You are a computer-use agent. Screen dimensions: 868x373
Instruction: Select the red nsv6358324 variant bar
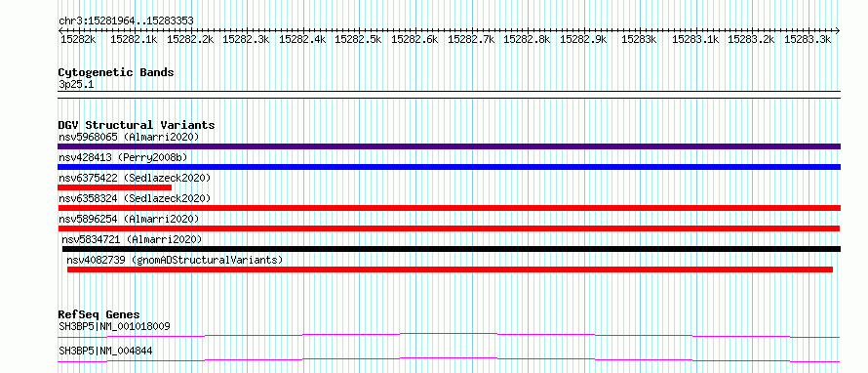pyautogui.click(x=449, y=208)
